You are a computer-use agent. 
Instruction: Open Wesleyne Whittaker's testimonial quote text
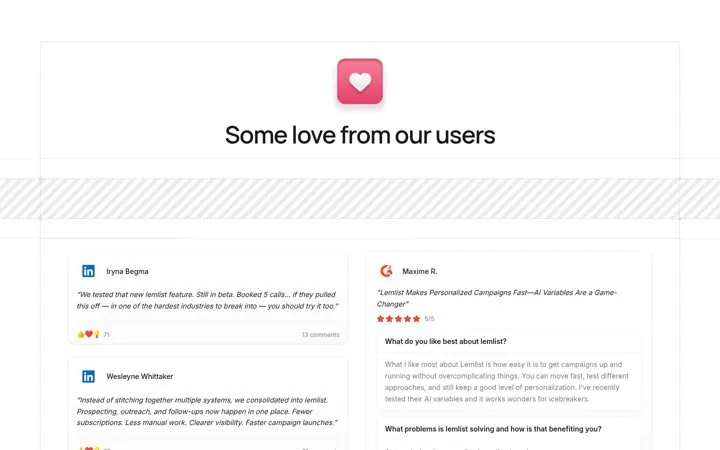tap(207, 411)
